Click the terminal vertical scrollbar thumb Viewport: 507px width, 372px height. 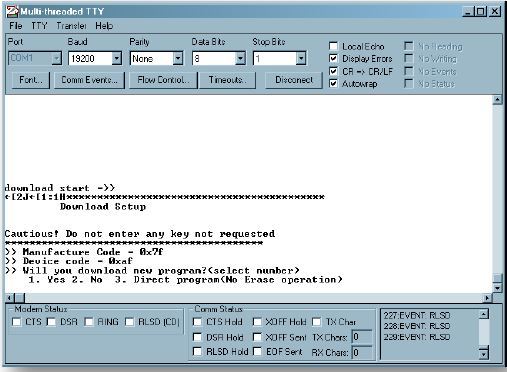497,278
